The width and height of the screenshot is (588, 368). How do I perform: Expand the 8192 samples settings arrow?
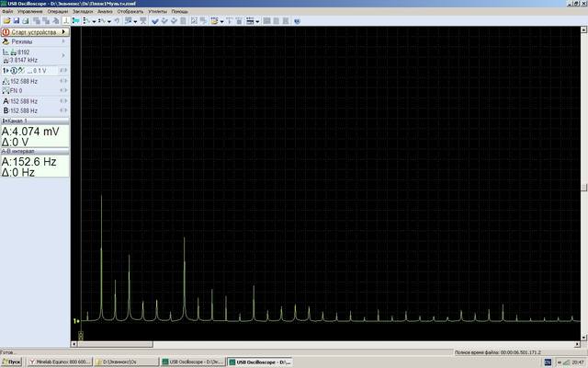63,55
